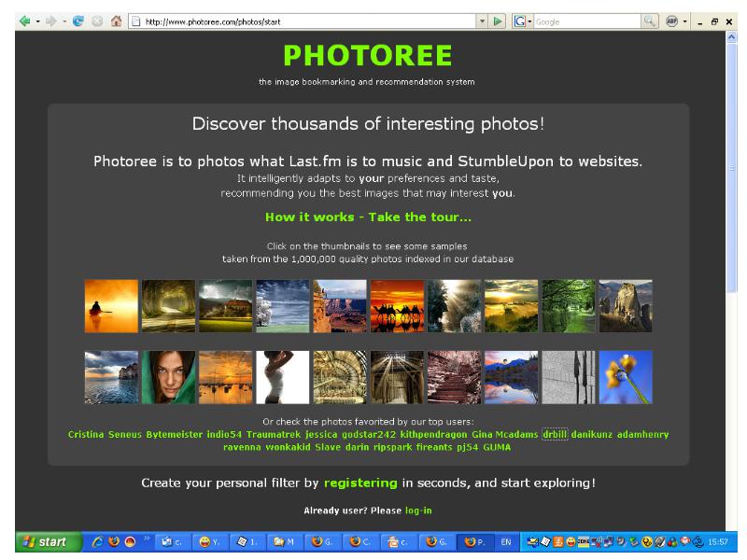Open top user 'drbill' favorites
The width and height of the screenshot is (747, 560).
click(x=555, y=434)
